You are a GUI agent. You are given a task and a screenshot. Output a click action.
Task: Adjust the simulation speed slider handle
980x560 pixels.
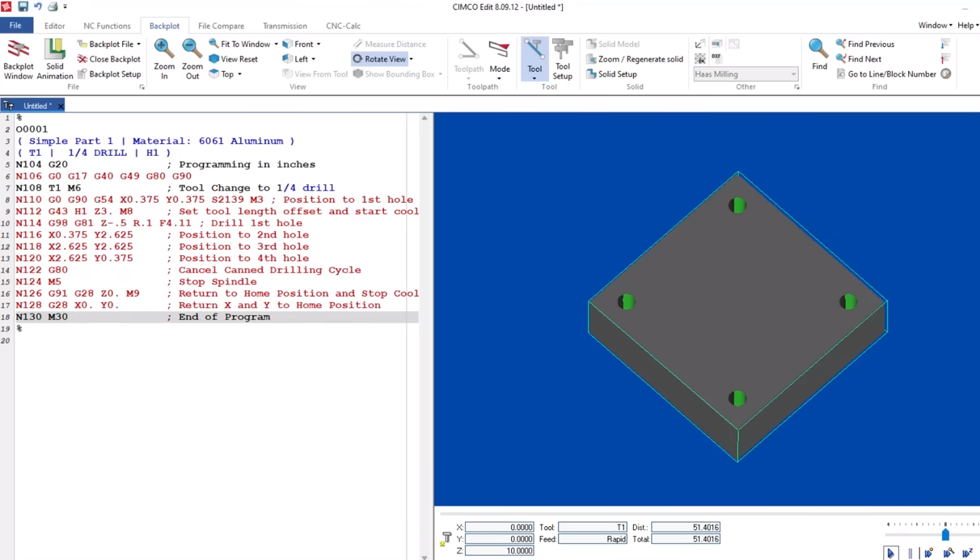(x=945, y=534)
